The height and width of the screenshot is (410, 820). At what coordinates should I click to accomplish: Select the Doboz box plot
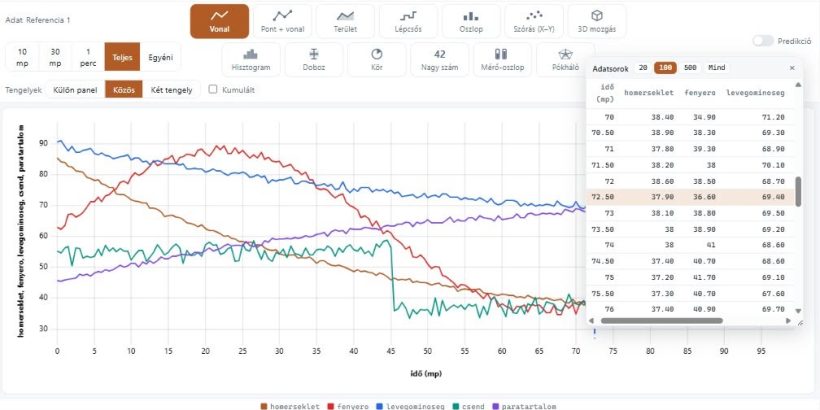coord(314,60)
